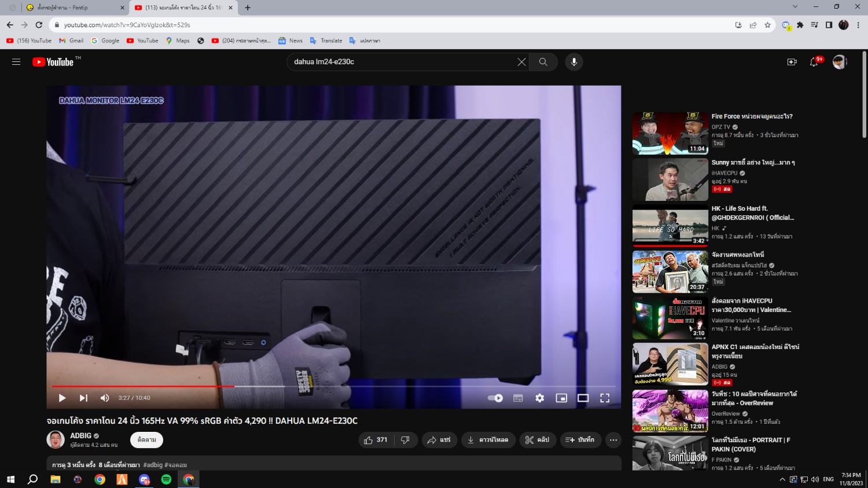This screenshot has width=868, height=488.
Task: Bookmark this page with the star
Action: point(767,25)
